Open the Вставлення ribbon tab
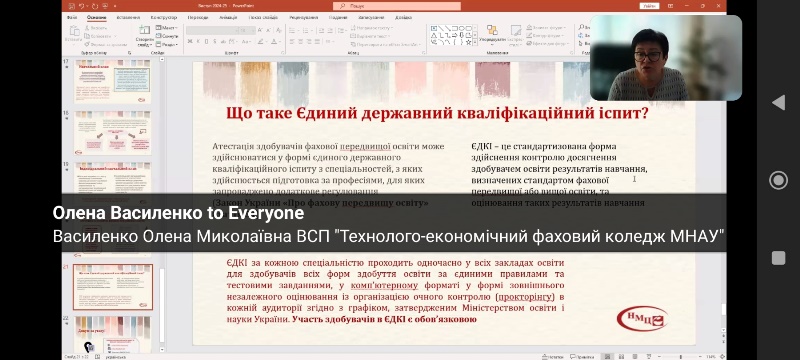This screenshot has height=360, width=800. point(128,17)
